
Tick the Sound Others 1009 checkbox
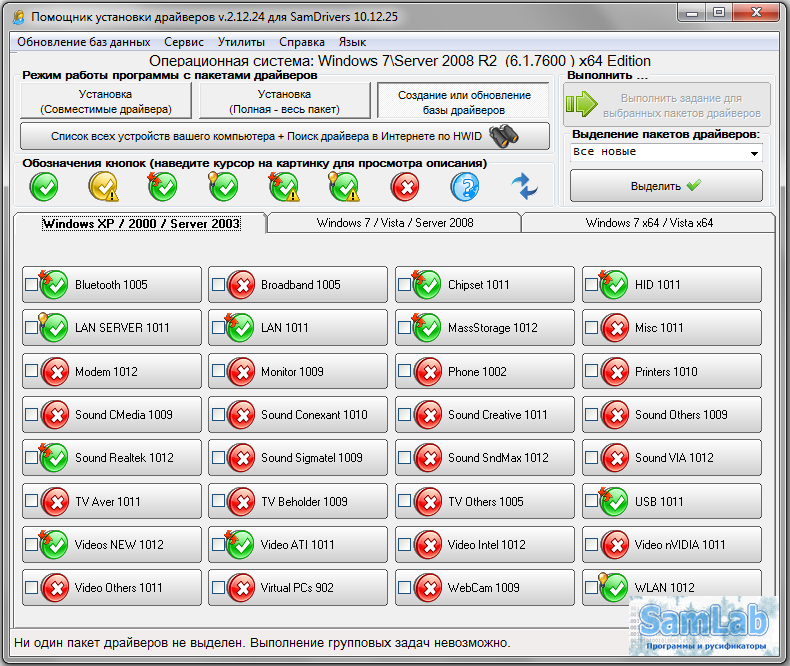(591, 415)
